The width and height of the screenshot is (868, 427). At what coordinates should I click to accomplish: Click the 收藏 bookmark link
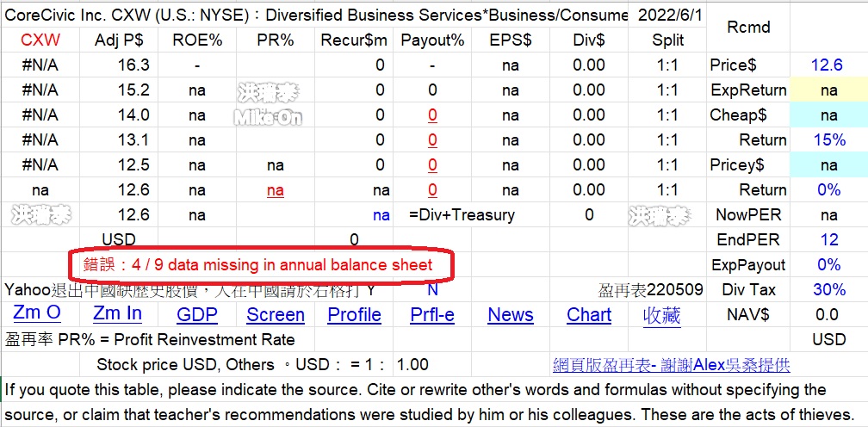(661, 315)
